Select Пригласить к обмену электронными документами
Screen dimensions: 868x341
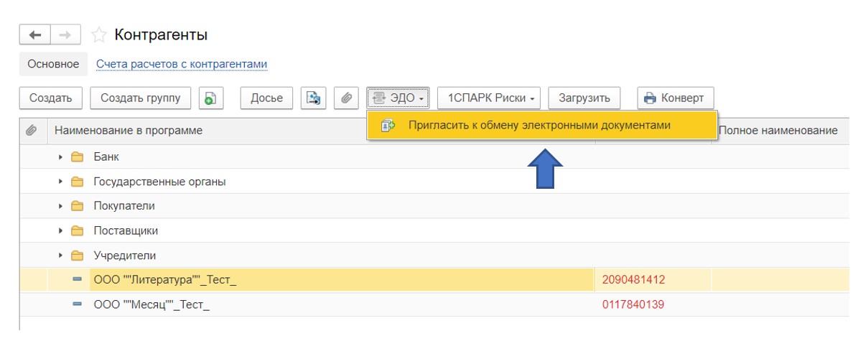[538, 125]
